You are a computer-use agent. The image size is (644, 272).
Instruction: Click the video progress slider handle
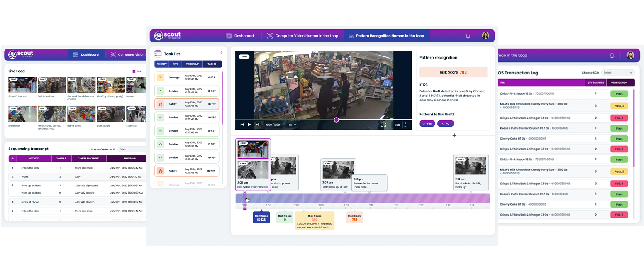pyautogui.click(x=336, y=120)
